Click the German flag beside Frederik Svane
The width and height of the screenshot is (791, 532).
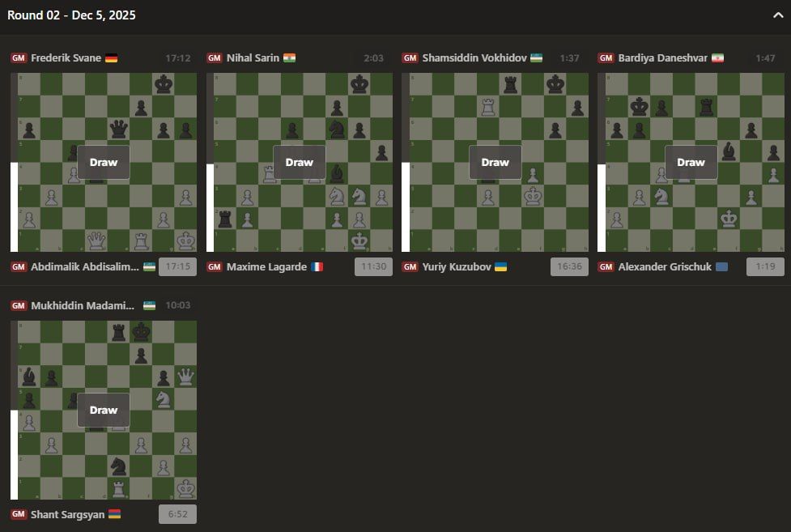(x=112, y=58)
